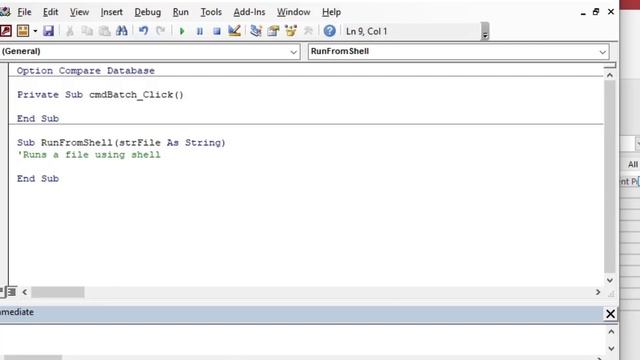This screenshot has width=640, height=360.
Task: Toggle Design Mode icon
Action: pos(234,31)
